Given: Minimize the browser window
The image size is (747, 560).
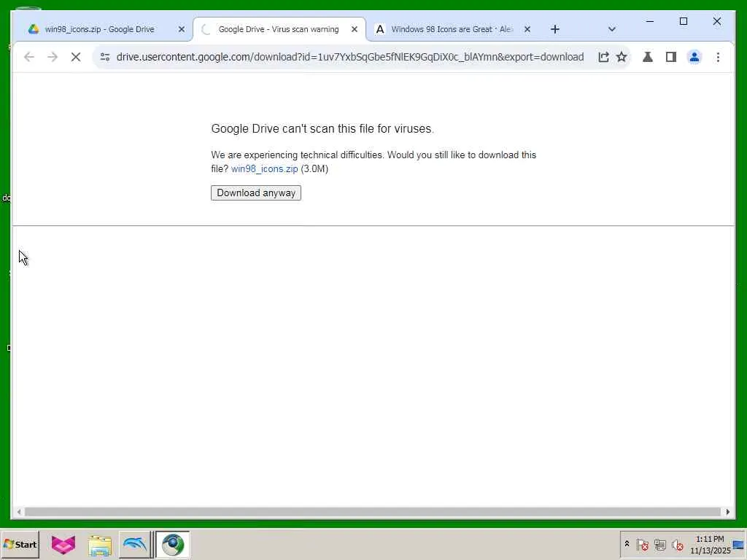Looking at the screenshot, I should pyautogui.click(x=650, y=21).
